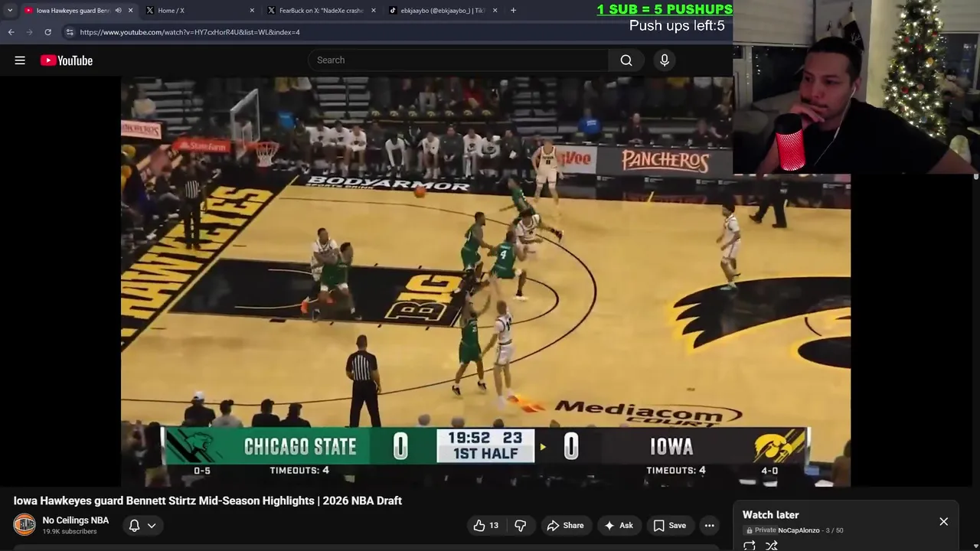The height and width of the screenshot is (551, 980).
Task: Click the like count 13
Action: (494, 526)
